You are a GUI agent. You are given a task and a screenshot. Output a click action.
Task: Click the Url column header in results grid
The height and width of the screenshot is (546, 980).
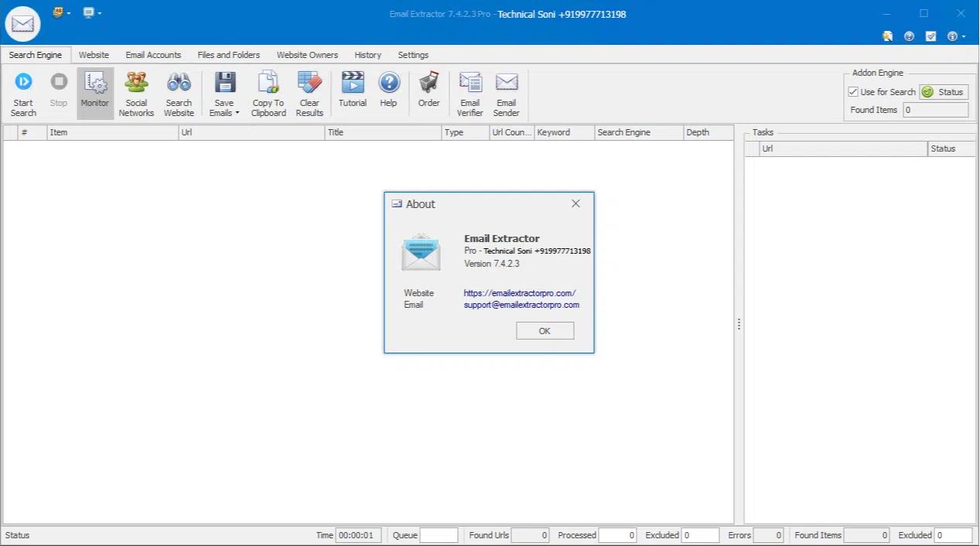[251, 132]
